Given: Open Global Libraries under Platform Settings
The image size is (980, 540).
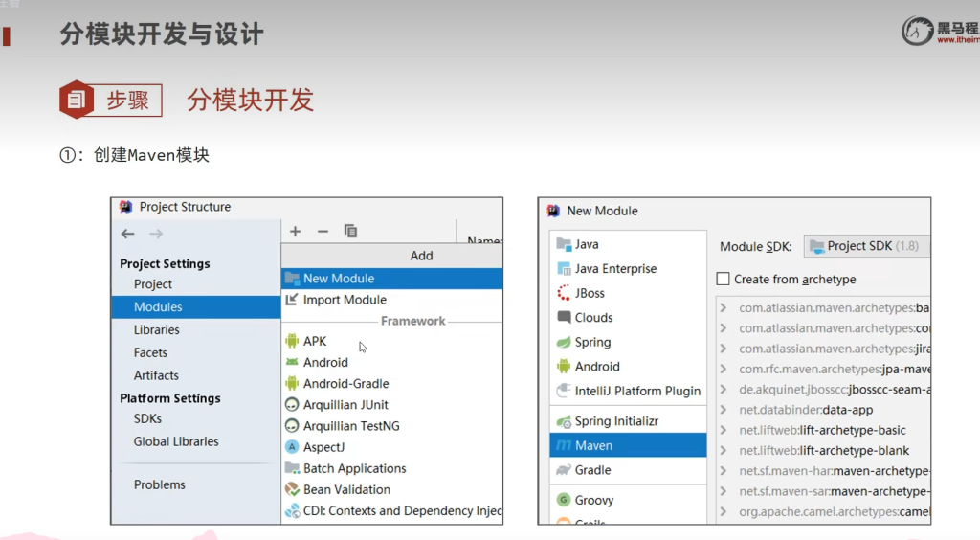Looking at the screenshot, I should coord(176,441).
